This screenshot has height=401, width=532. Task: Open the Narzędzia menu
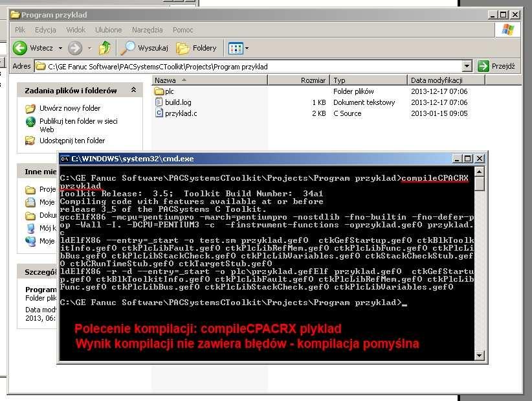coord(148,30)
